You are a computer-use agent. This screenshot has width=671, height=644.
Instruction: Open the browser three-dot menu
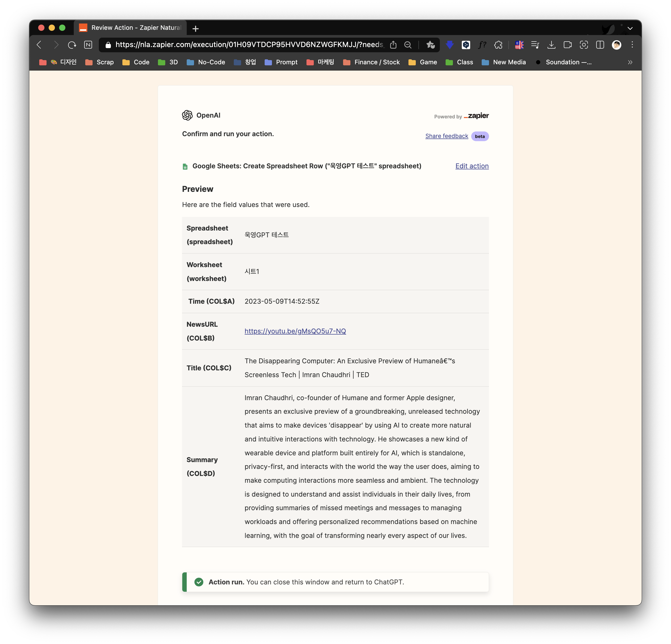pos(632,45)
